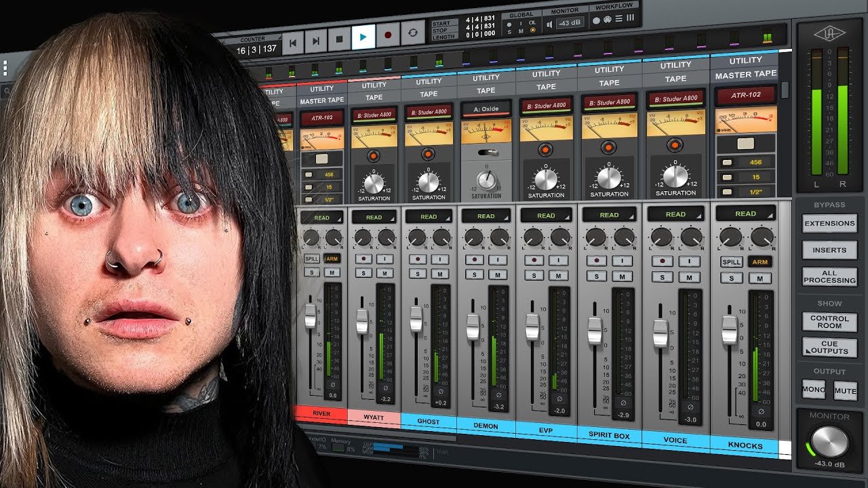Screen dimensions: 868x488
Task: Record-arm the WYATT track
Action: pyautogui.click(x=363, y=259)
